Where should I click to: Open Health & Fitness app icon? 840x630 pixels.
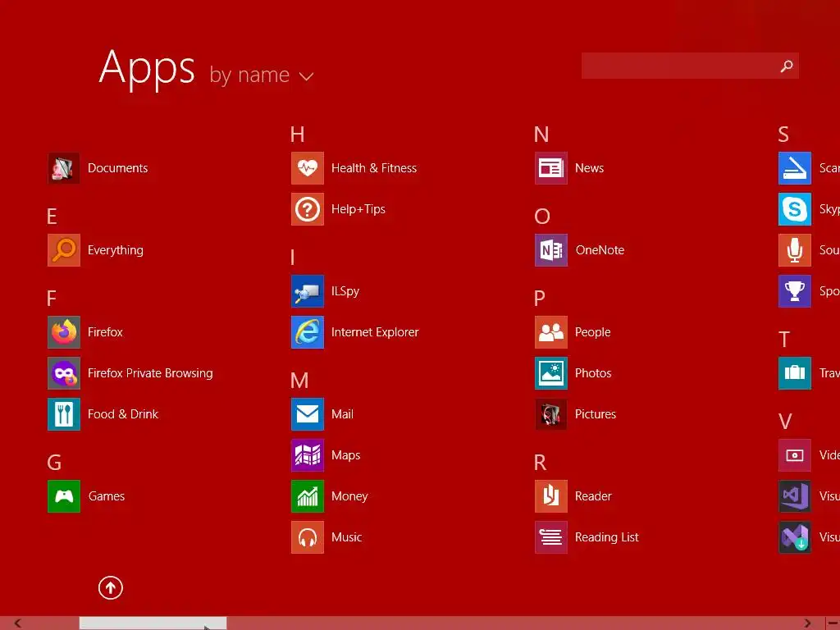click(308, 168)
